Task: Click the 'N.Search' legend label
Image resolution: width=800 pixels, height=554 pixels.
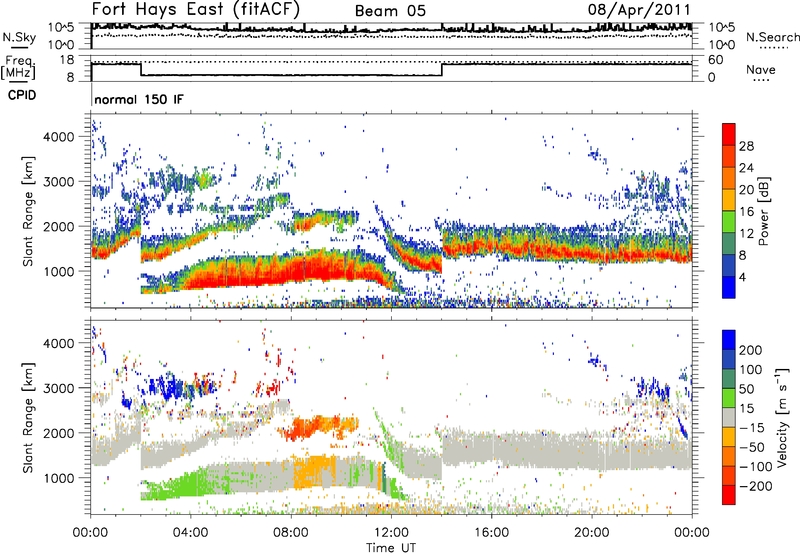Action: (772, 37)
